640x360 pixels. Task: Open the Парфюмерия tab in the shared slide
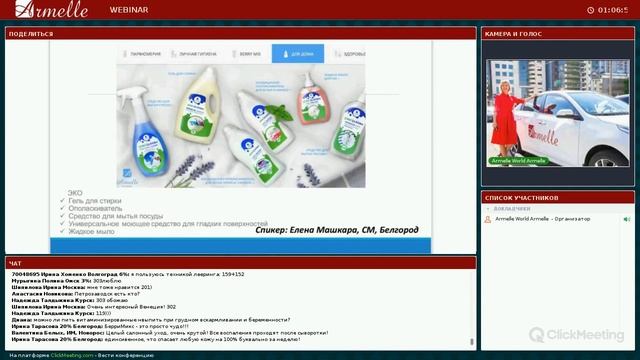point(142,54)
